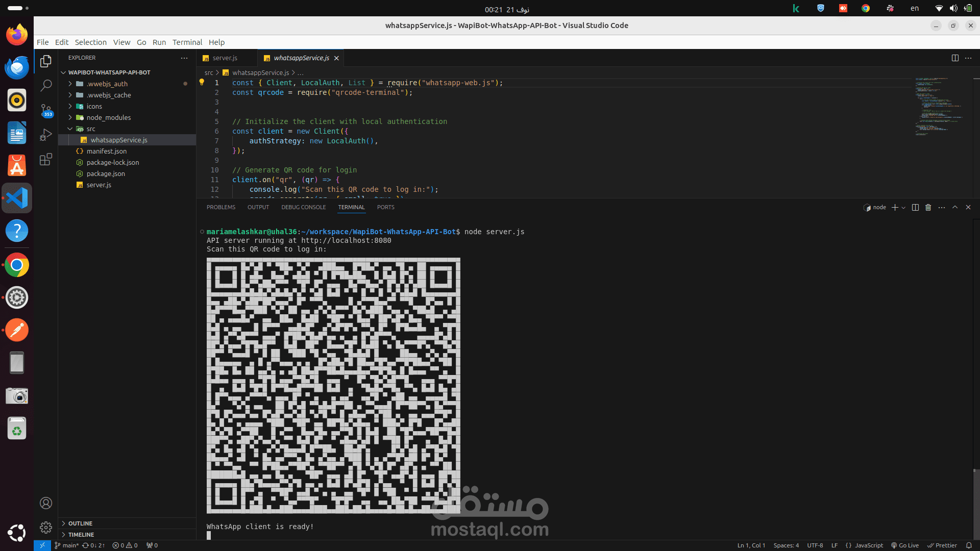
Task: Expand the .wwebjs_auth folder
Action: (107, 84)
